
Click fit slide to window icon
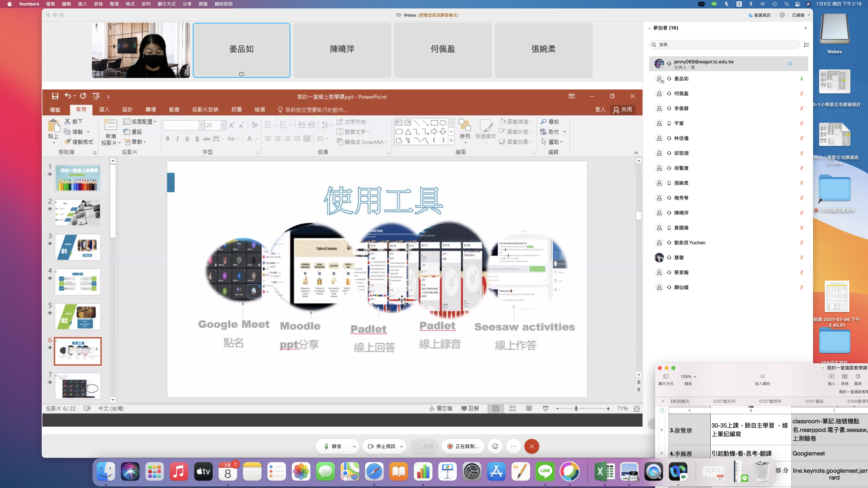(x=636, y=409)
